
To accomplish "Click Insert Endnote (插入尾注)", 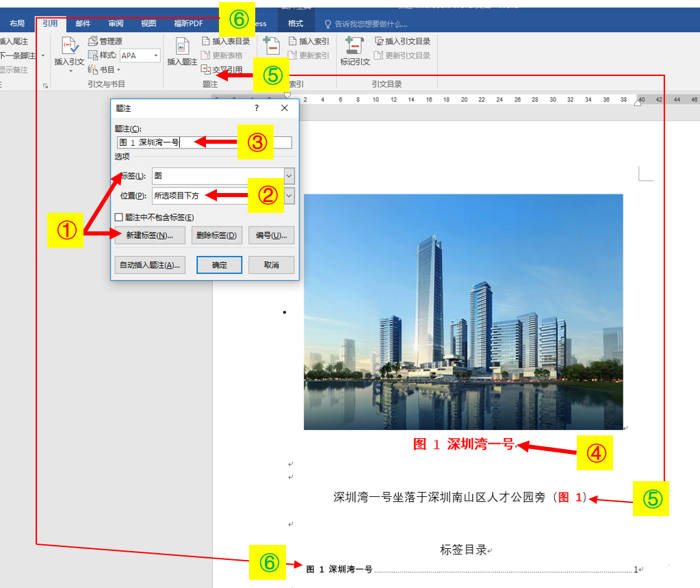I will [14, 41].
